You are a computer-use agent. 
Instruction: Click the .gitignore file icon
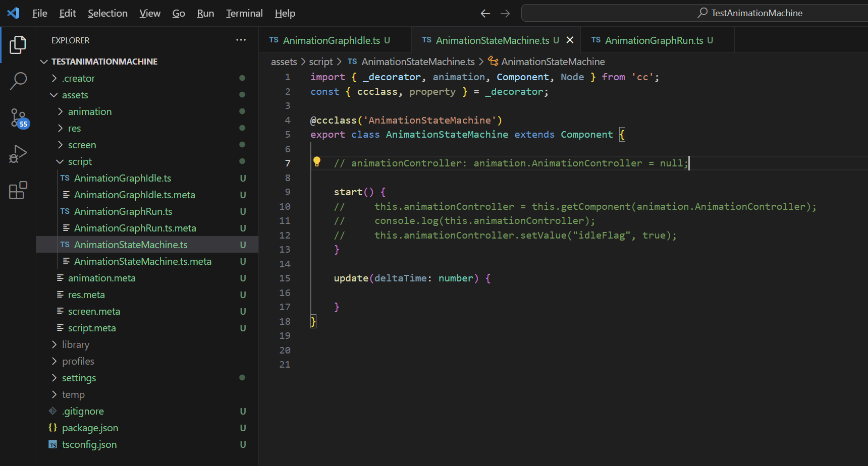52,411
